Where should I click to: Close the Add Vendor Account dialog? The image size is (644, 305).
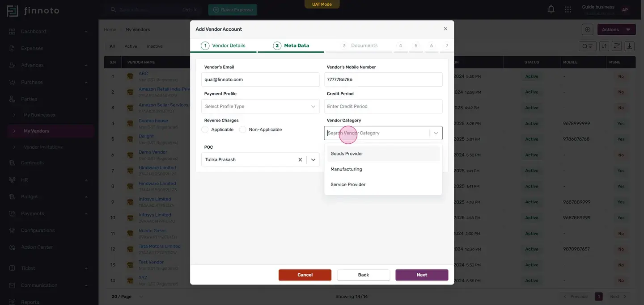click(x=445, y=29)
